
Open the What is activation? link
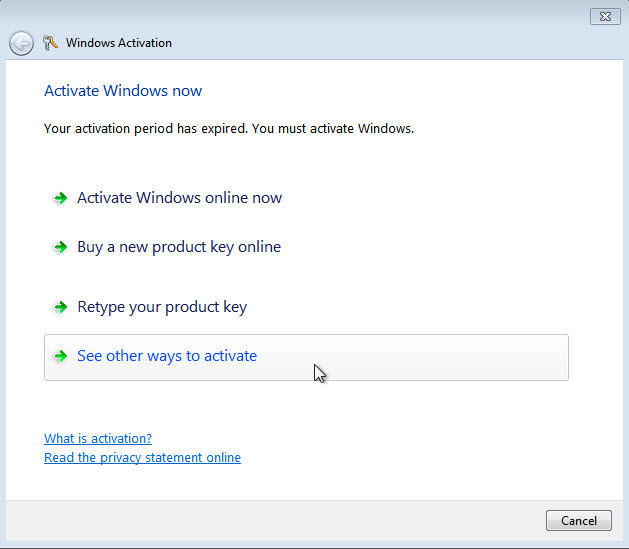[x=98, y=438]
